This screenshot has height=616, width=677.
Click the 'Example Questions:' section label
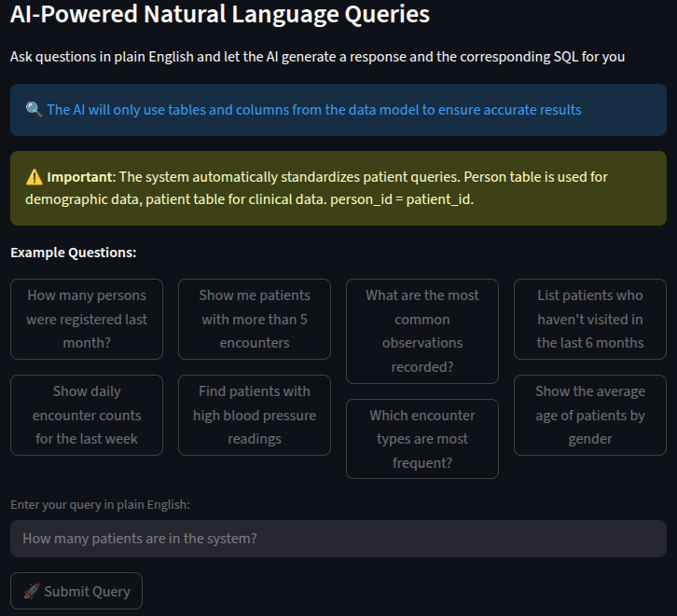74,253
